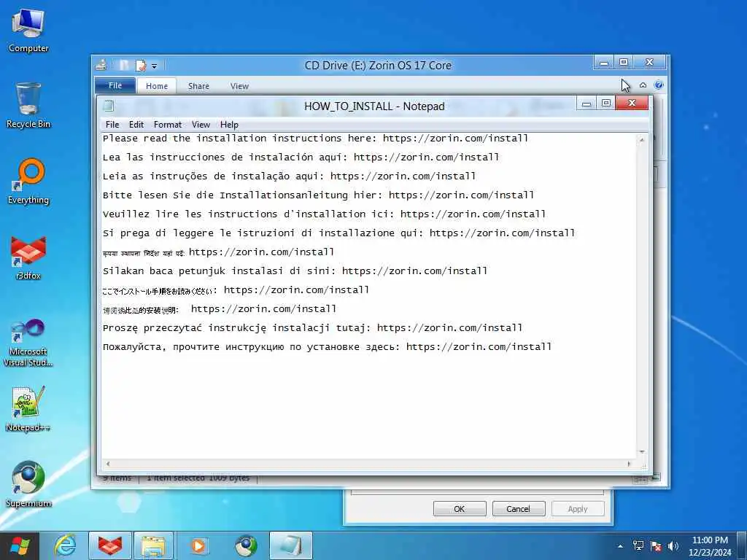Click the line 'Si prega di leggere'
The width and height of the screenshot is (747, 560).
point(338,233)
